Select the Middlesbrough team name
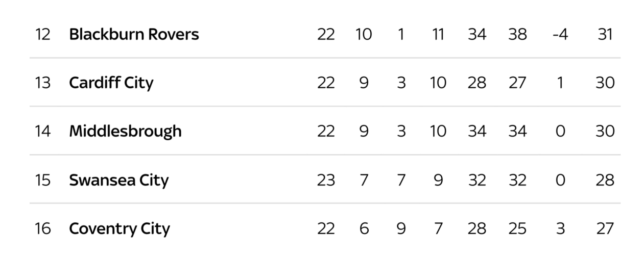644x255 pixels. tap(125, 132)
